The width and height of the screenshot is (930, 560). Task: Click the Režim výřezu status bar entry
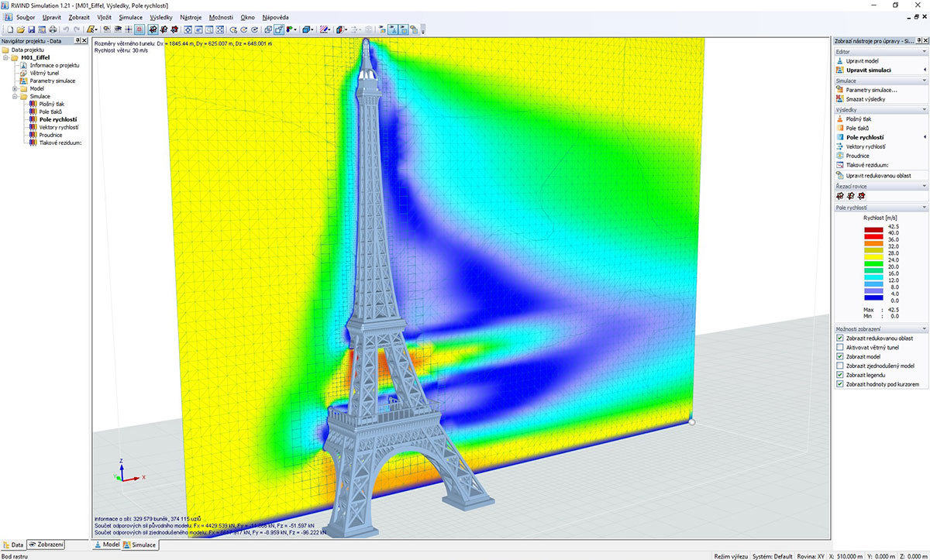(732, 555)
